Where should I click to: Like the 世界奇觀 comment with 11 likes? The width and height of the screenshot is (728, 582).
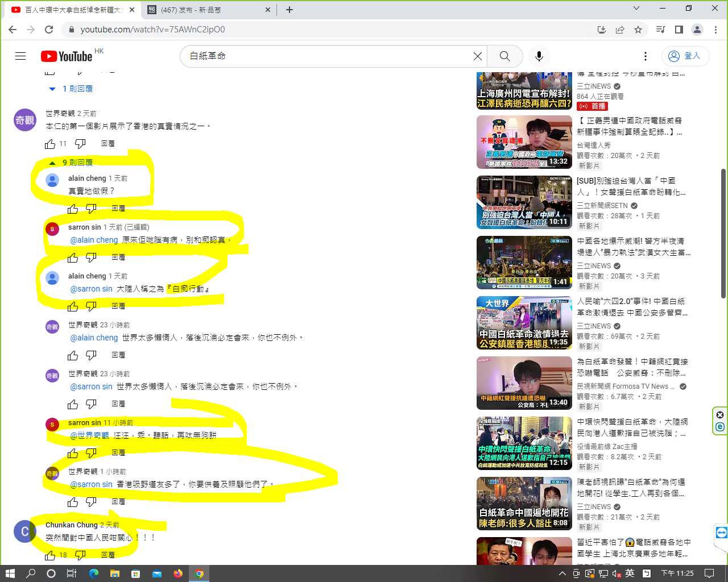(50, 144)
